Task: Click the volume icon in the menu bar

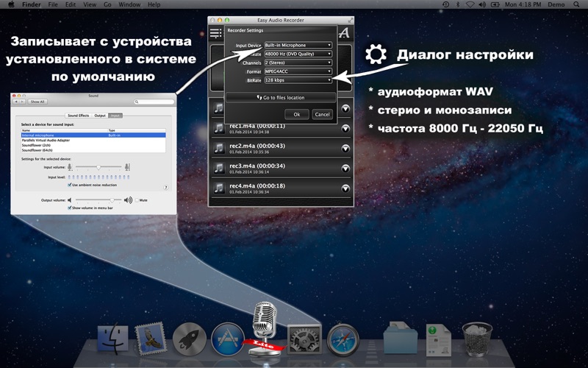Action: coord(482,4)
